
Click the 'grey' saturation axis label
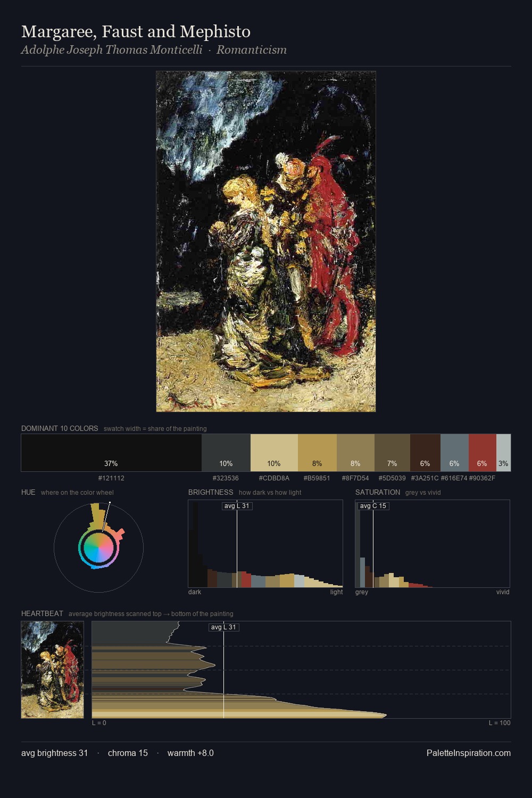[x=362, y=592]
